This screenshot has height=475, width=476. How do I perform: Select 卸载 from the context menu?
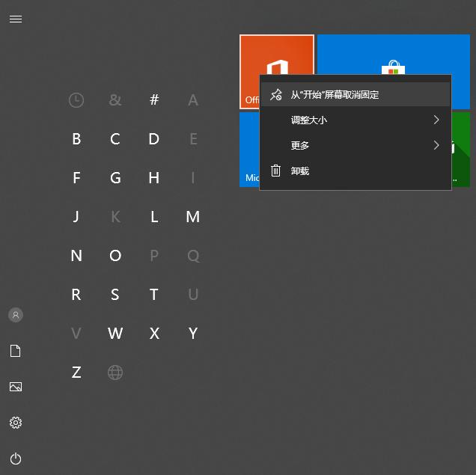pyautogui.click(x=300, y=171)
